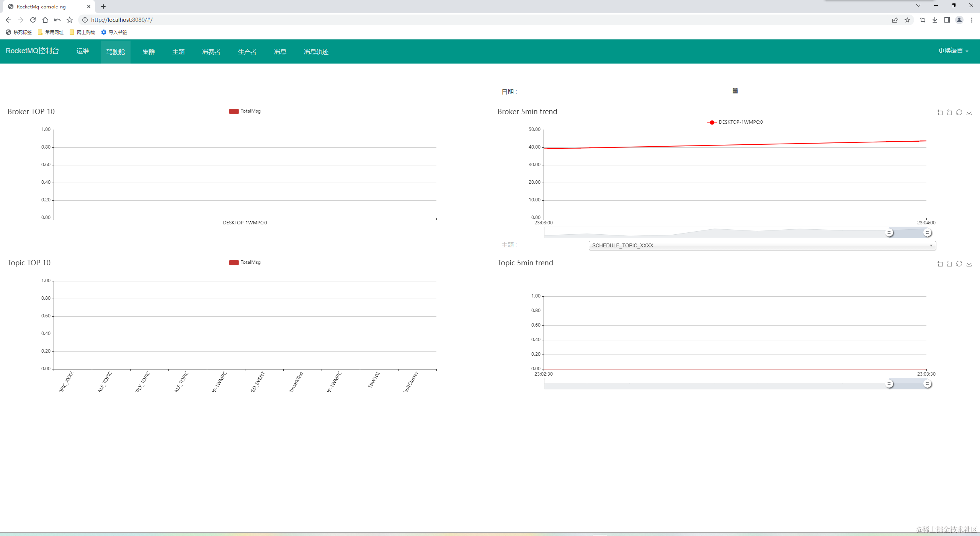Click Broker 5min trend save-image icon
This screenshot has width=980, height=536.
pyautogui.click(x=969, y=112)
